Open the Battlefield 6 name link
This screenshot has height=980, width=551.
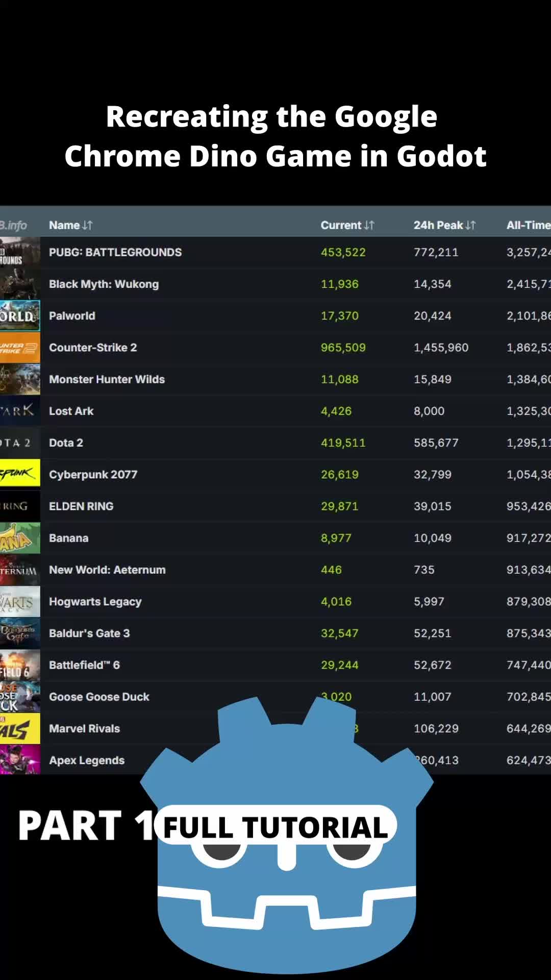point(84,665)
